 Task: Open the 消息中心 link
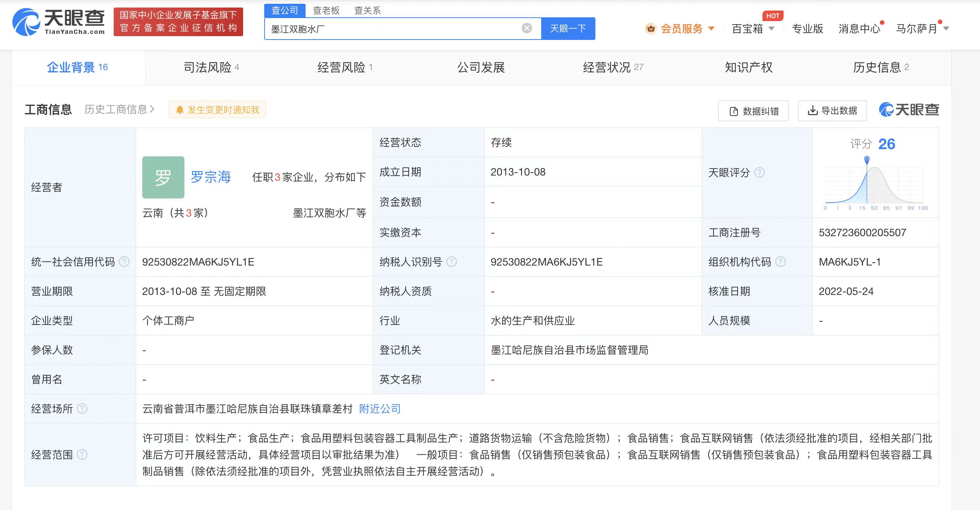pos(860,29)
